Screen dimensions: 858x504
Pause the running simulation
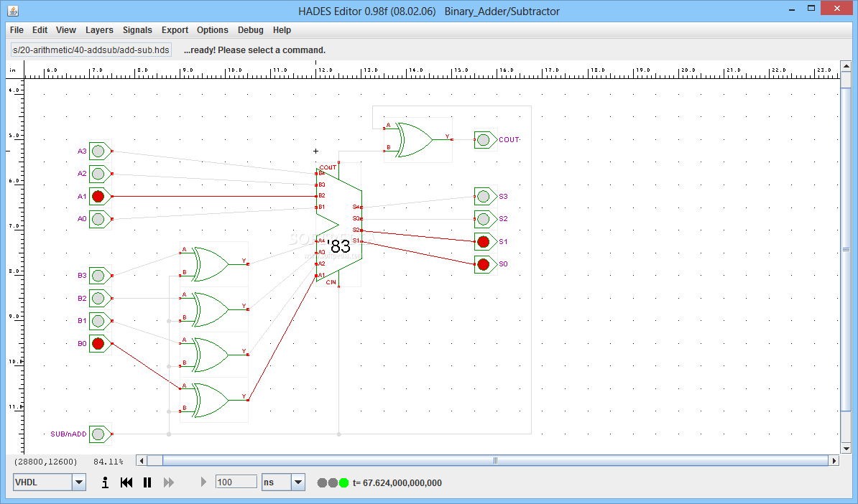[x=147, y=482]
